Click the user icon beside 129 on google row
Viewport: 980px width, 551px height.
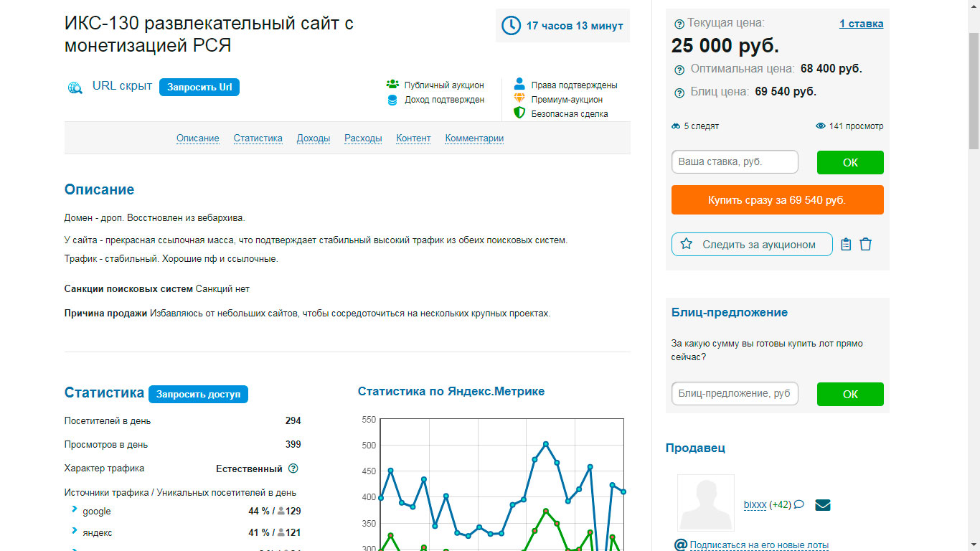click(281, 512)
